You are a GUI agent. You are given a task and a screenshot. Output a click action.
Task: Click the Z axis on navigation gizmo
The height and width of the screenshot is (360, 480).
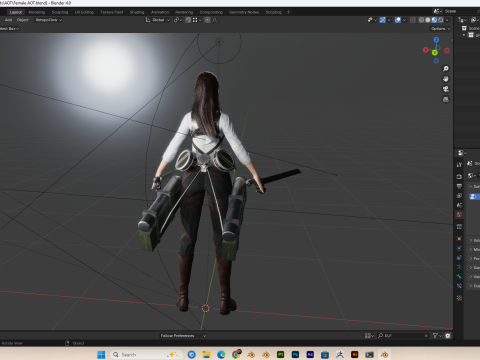[436, 40]
